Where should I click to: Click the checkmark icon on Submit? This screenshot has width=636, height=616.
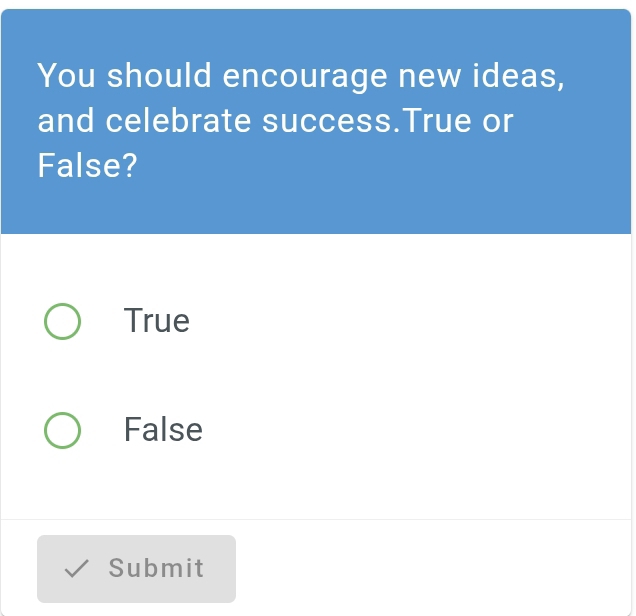(x=76, y=569)
